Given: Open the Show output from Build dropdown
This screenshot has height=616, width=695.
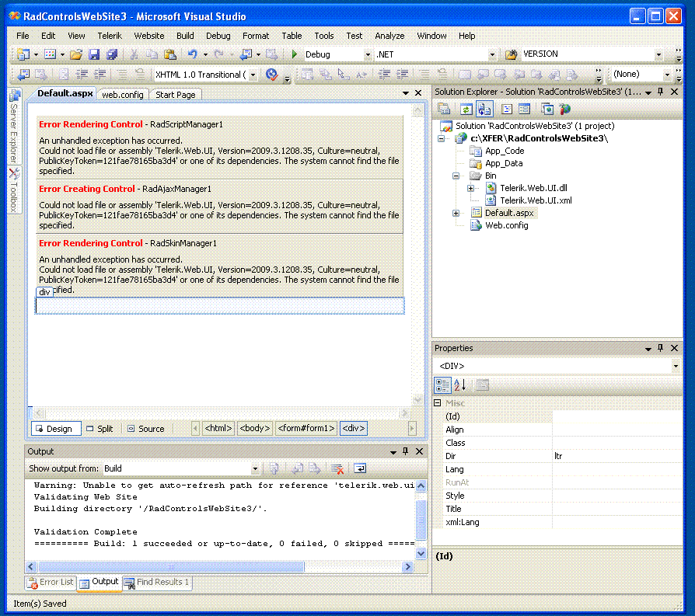Looking at the screenshot, I should (x=255, y=468).
